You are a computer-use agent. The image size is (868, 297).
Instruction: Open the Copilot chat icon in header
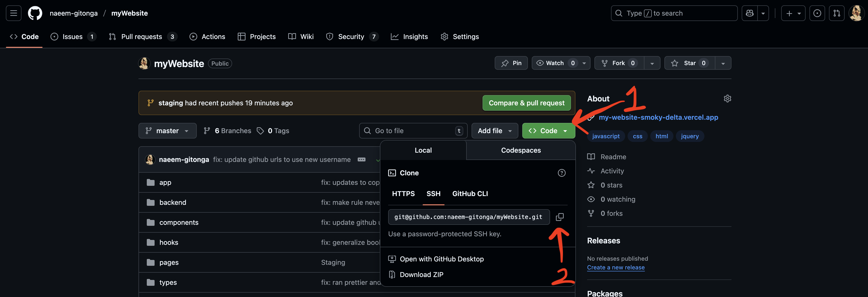coord(750,13)
